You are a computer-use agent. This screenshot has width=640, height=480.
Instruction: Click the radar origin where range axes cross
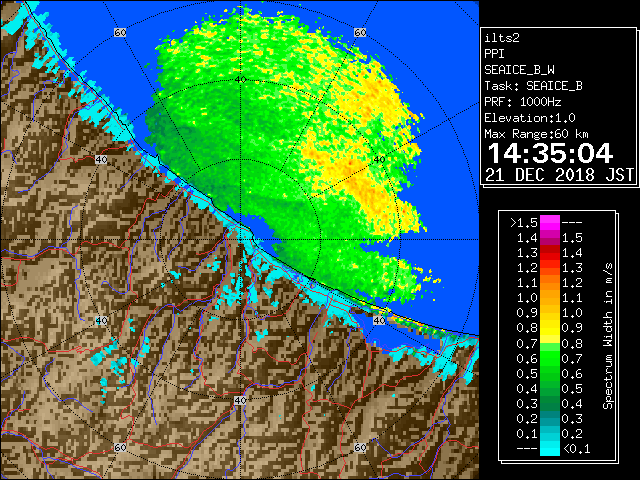240,240
